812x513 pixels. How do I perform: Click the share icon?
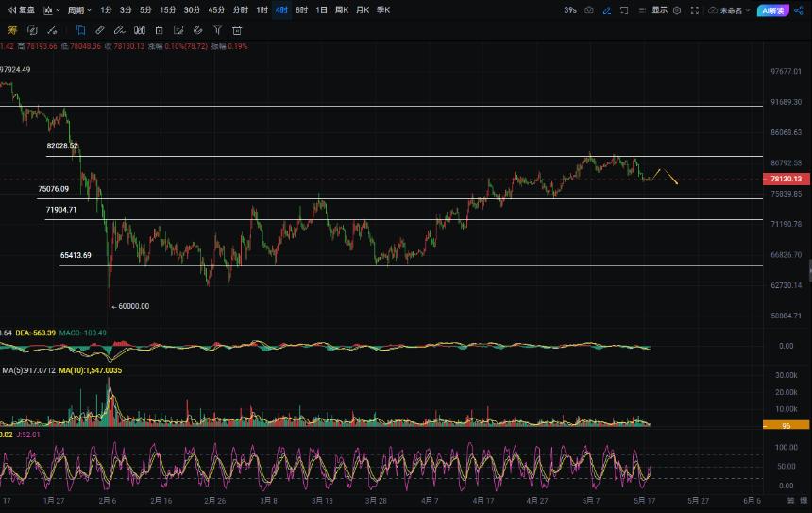point(799,9)
